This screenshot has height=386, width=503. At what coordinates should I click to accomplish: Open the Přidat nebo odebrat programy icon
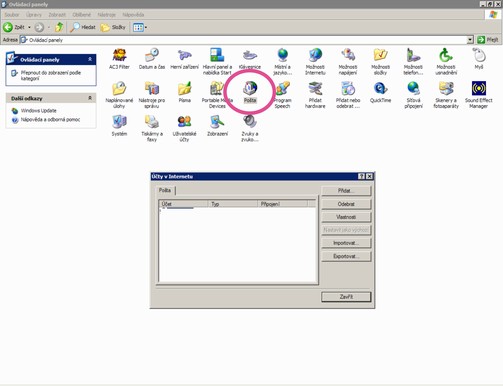pyautogui.click(x=348, y=95)
